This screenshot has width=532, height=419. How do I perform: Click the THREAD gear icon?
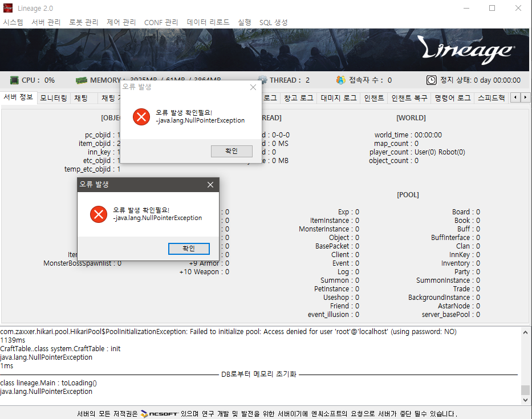pos(263,80)
